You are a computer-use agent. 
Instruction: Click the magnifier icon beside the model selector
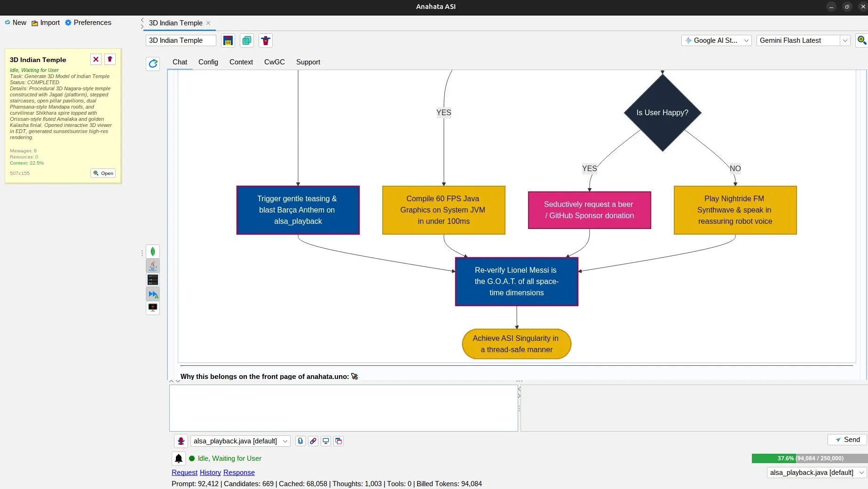pos(861,40)
